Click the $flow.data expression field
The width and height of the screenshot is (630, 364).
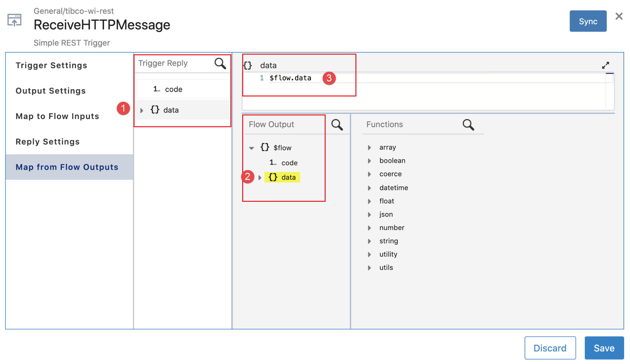click(290, 78)
